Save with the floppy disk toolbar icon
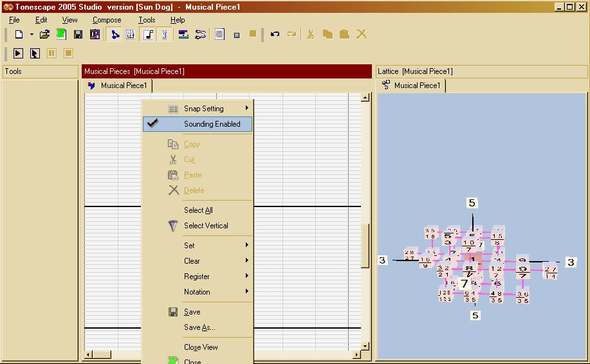This screenshot has width=590, height=364. (78, 35)
